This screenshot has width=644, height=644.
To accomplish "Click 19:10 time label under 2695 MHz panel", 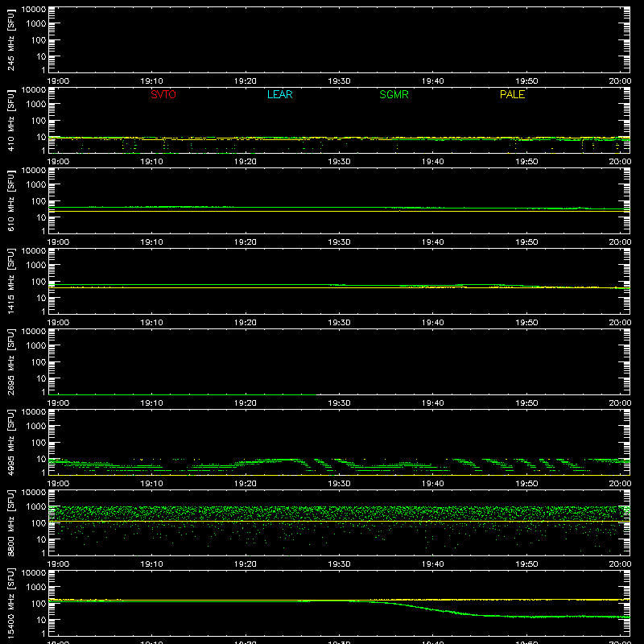I will coord(152,403).
